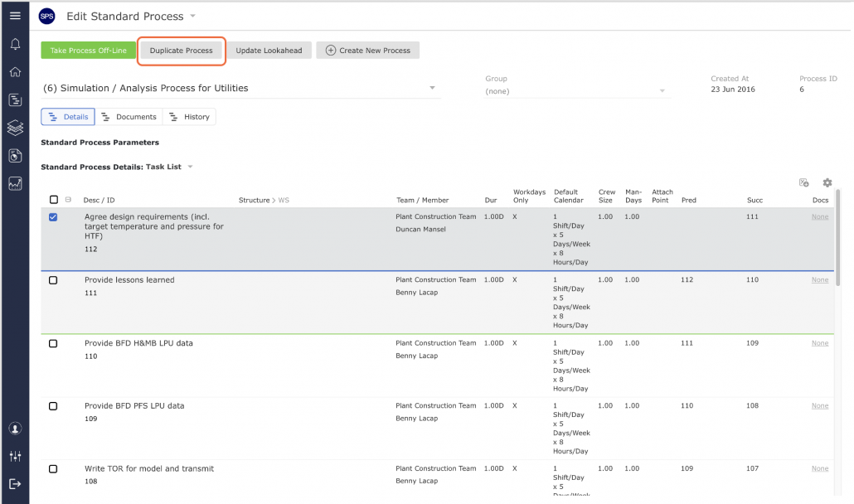The height and width of the screenshot is (504, 854).
Task: Click the table export icon beside gear
Action: coord(804,183)
